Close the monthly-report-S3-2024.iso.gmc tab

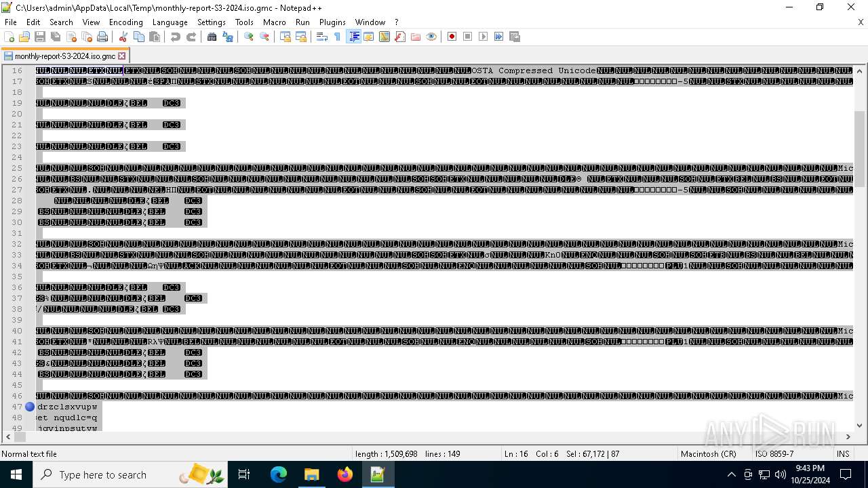point(122,56)
